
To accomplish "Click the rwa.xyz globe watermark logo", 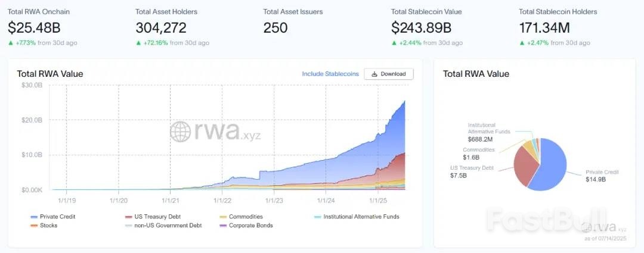I will coord(180,132).
